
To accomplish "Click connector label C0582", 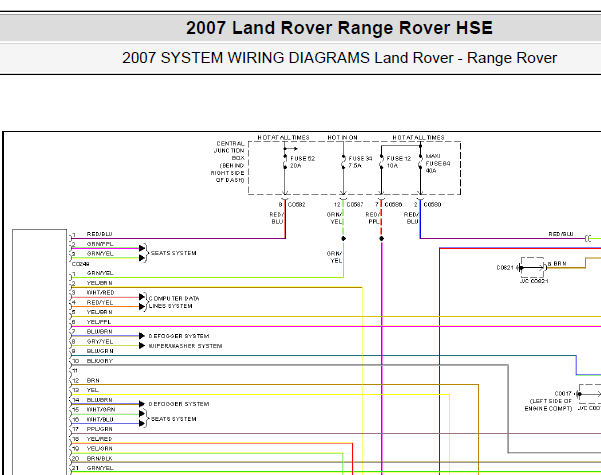I will (297, 205).
